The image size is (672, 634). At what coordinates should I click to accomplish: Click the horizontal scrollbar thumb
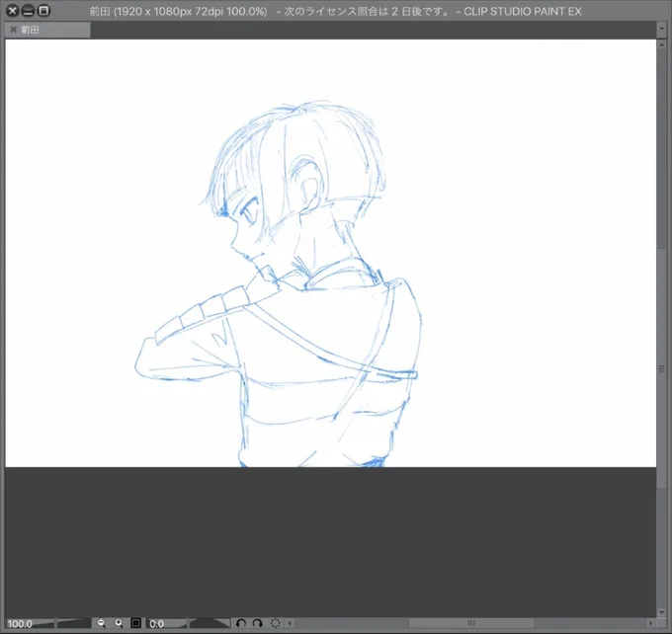pyautogui.click(x=471, y=623)
